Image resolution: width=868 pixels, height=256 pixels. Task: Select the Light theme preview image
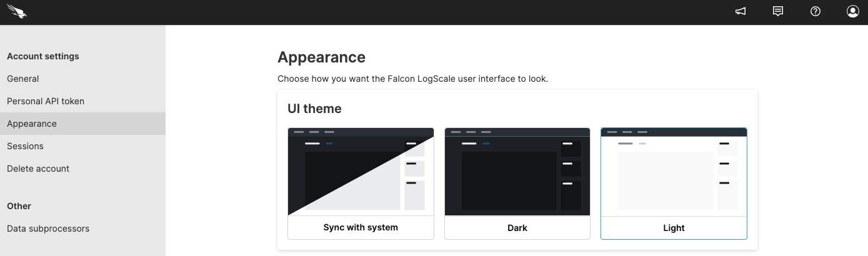tap(674, 172)
